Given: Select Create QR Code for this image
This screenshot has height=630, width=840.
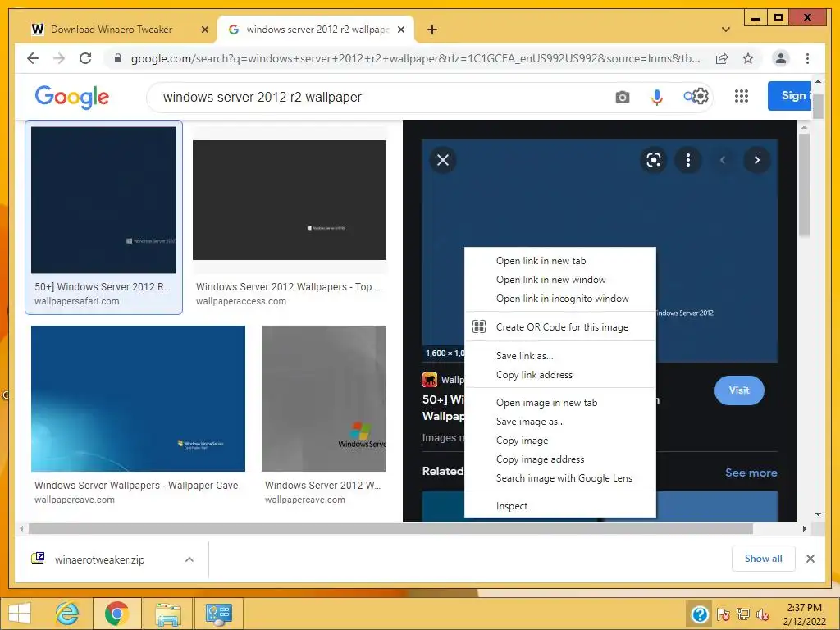Looking at the screenshot, I should pyautogui.click(x=559, y=326).
